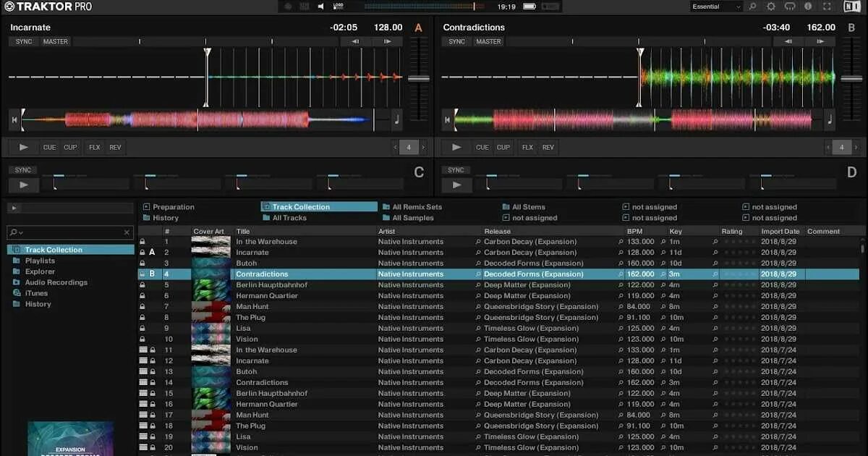Enable FLX flux mode on Deck A
The height and width of the screenshot is (456, 868).
click(x=95, y=147)
